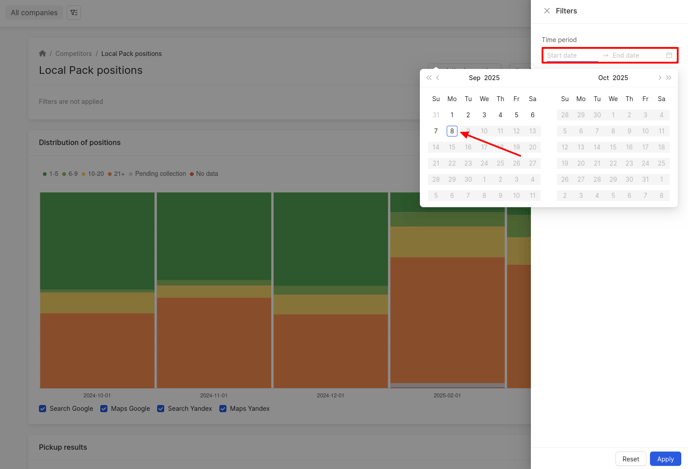Toggle the Maps Google checkbox
This screenshot has width=688, height=469.
(x=104, y=409)
